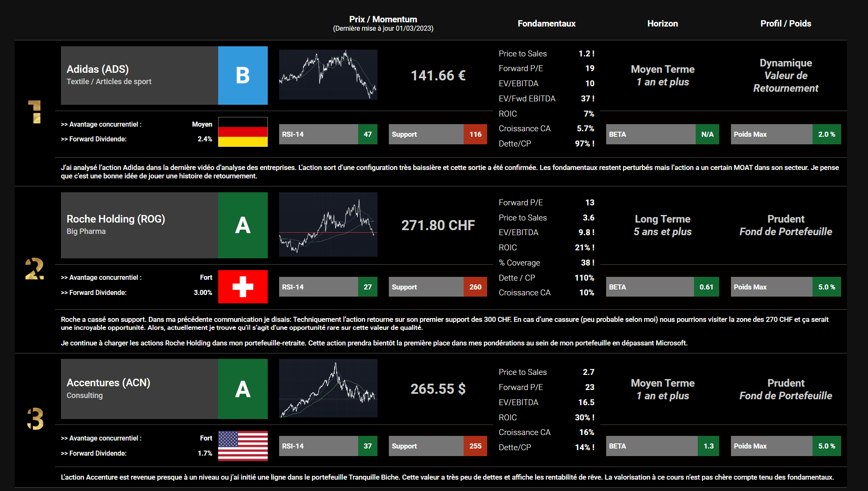Viewport: 868px width, 491px height.
Task: Click Dynamique Valeur de Retournement profile
Action: (786, 75)
